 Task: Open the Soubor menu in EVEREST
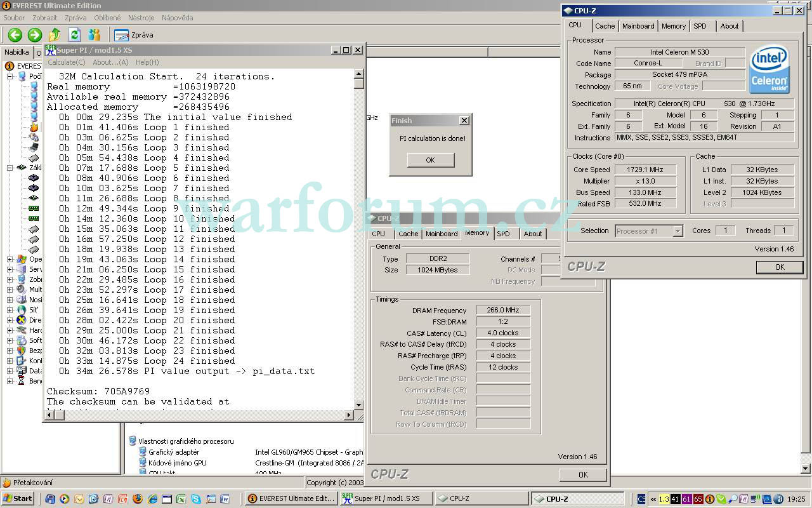(x=15, y=18)
